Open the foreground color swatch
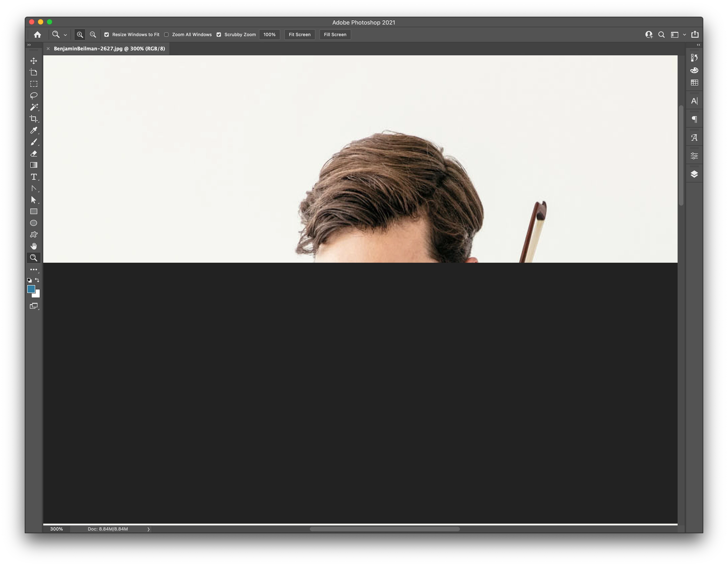The height and width of the screenshot is (566, 728). (x=31, y=289)
